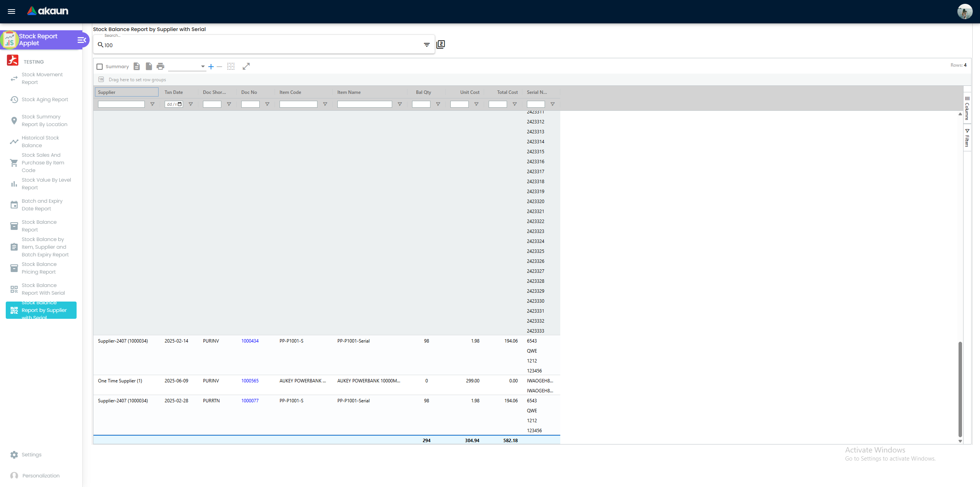Click the blue plus icon in toolbar
980x487 pixels.
pos(211,67)
